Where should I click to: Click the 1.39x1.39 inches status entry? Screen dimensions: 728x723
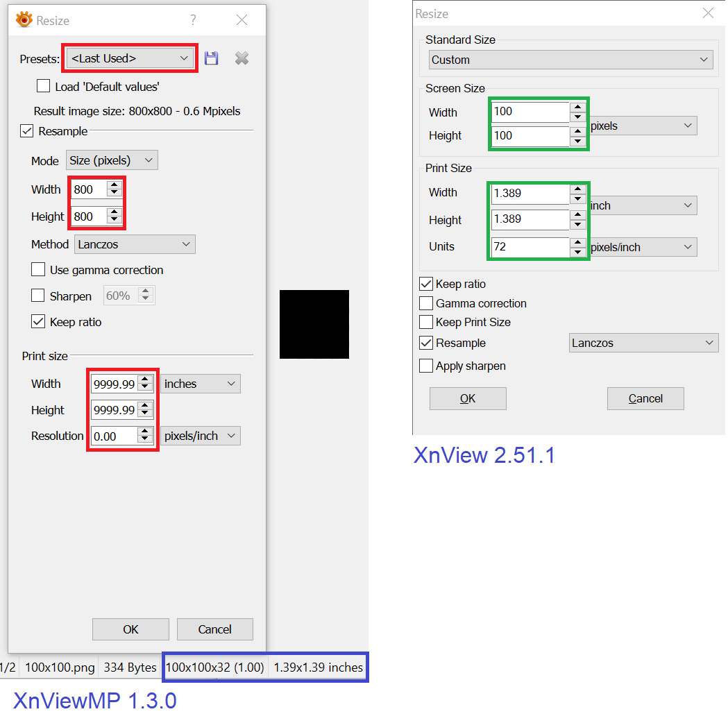[x=318, y=667]
